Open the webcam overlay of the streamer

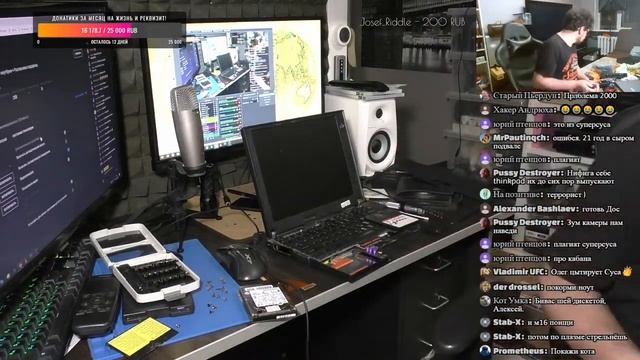point(558,46)
